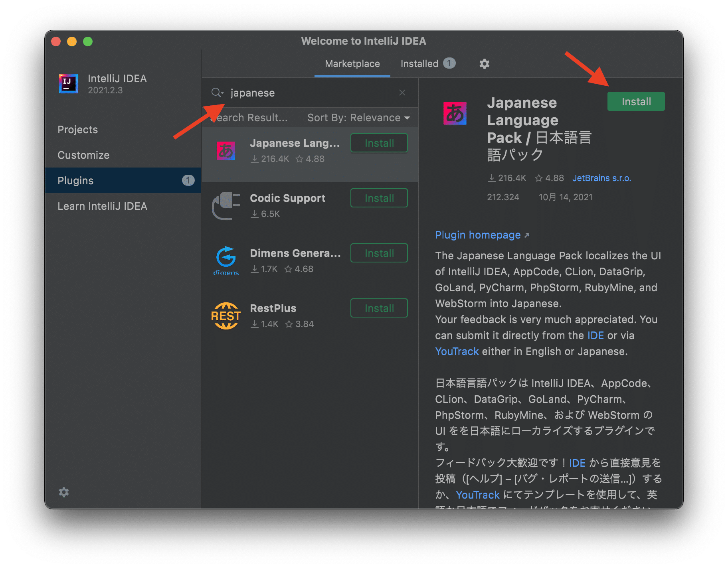Viewport: 728px width, 568px height.
Task: Open the JetBrains s.r.o. vendor link
Action: click(601, 178)
